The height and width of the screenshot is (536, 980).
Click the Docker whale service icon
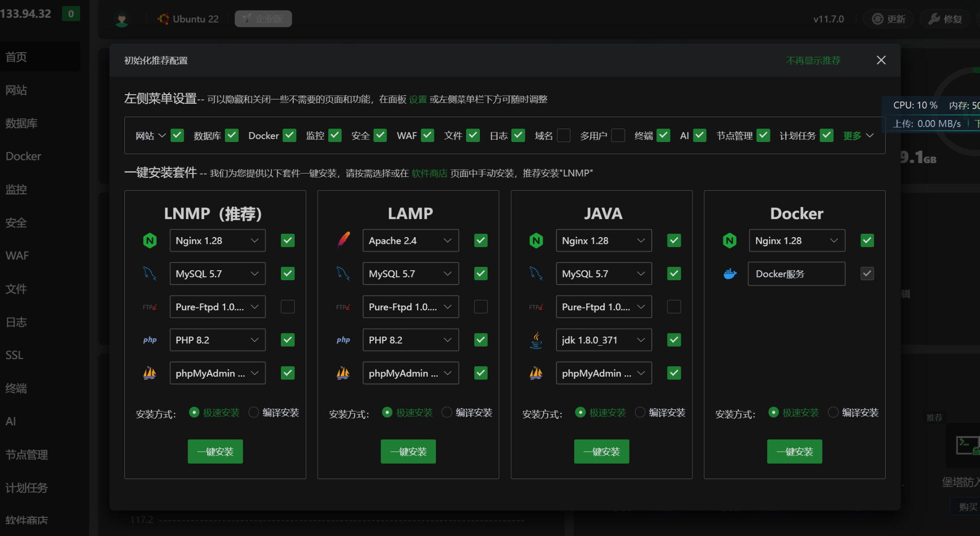[x=730, y=274]
